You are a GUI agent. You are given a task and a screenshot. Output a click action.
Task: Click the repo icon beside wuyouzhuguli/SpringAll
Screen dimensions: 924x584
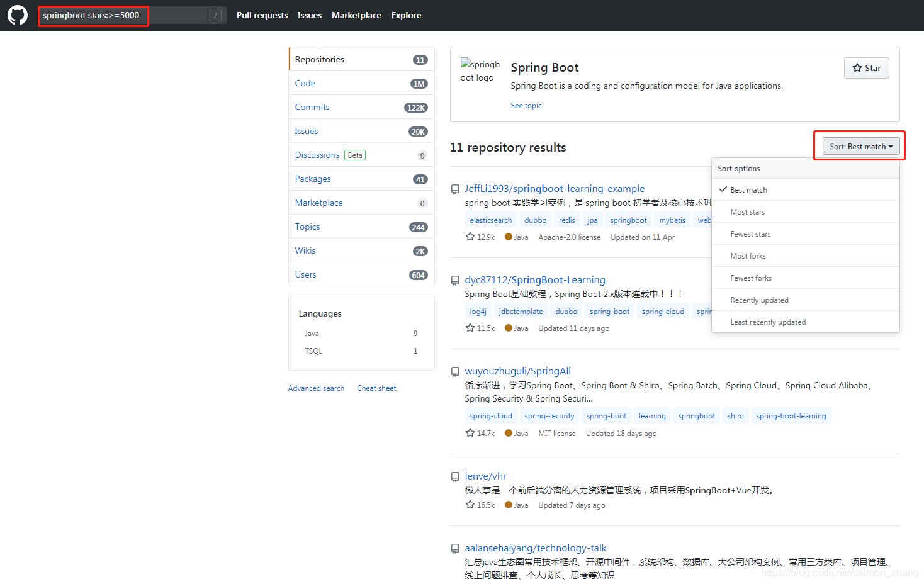point(455,371)
